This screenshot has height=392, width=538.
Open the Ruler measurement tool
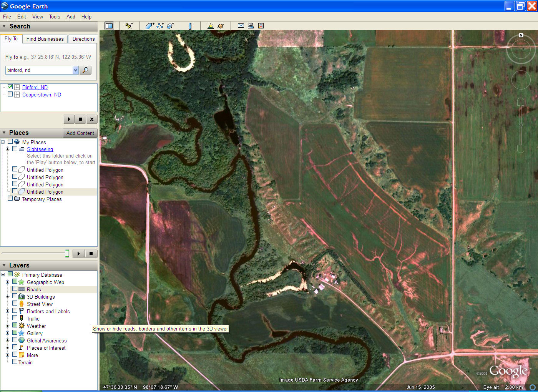[x=190, y=26]
